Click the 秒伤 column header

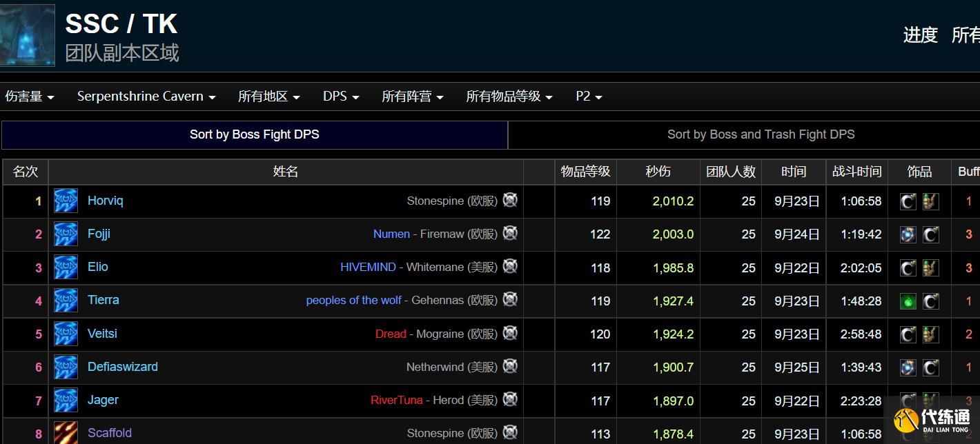(x=658, y=172)
